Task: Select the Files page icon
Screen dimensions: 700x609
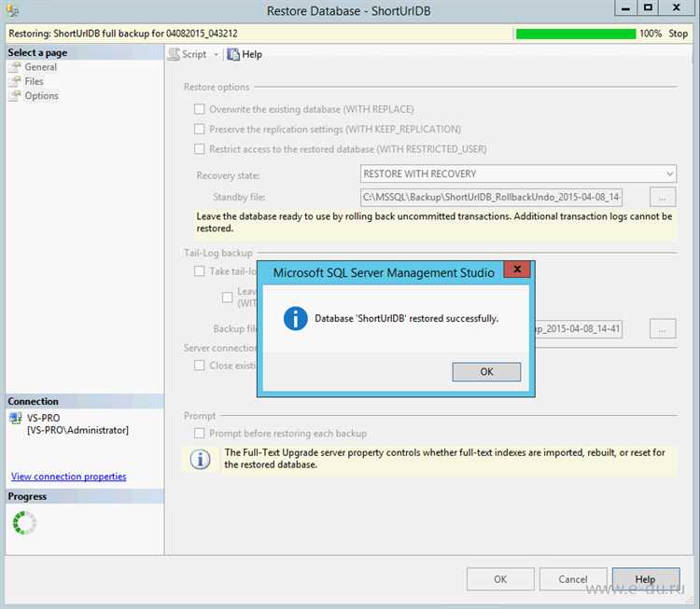Action: (x=15, y=81)
